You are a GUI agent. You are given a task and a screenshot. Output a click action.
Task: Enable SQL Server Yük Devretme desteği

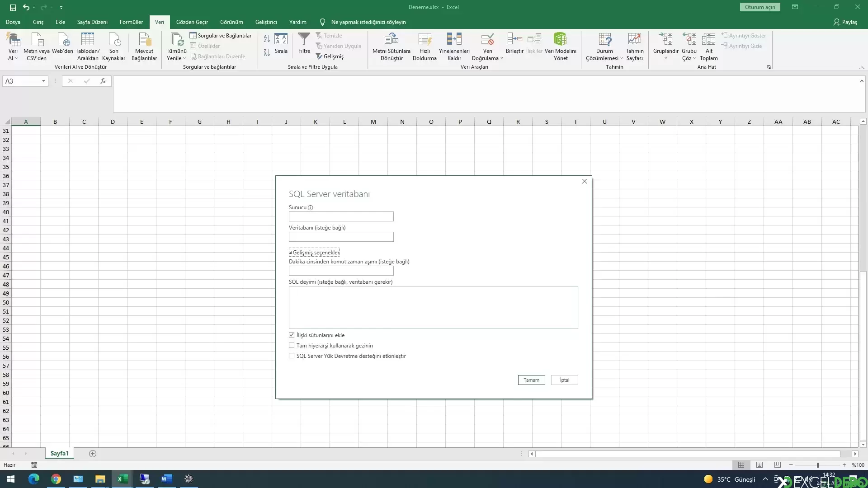pyautogui.click(x=292, y=356)
